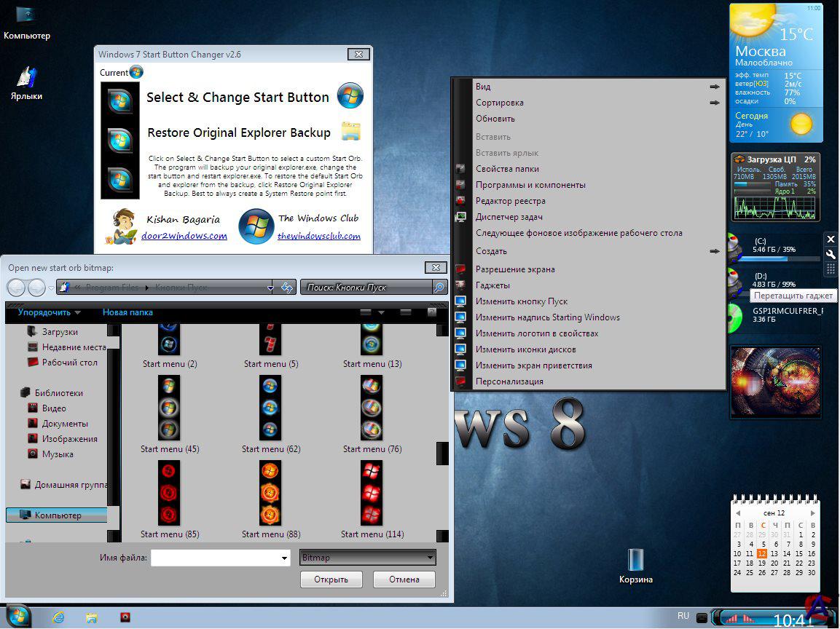Open the thewindowsclub.com link
840x629 pixels.
click(x=319, y=236)
